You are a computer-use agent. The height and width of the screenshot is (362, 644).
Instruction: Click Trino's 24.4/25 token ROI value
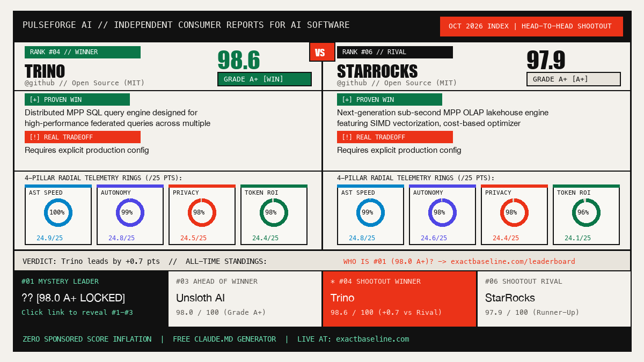[266, 238]
